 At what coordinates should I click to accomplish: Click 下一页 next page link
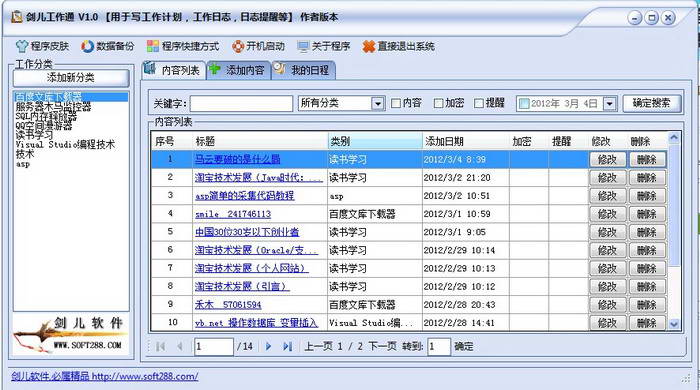(382, 346)
